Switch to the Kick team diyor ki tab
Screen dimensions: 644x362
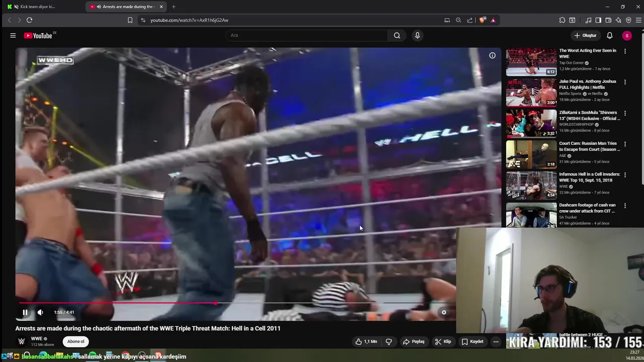pyautogui.click(x=43, y=7)
